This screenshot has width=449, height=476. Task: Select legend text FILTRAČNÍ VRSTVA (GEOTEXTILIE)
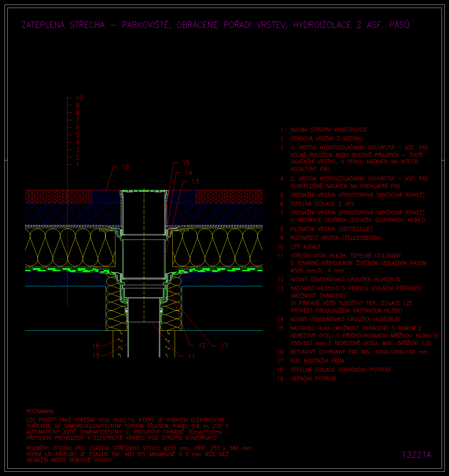point(331,229)
